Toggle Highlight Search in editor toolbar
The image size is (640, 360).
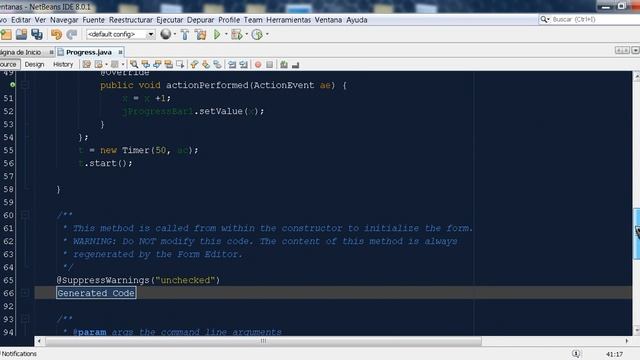tap(169, 64)
